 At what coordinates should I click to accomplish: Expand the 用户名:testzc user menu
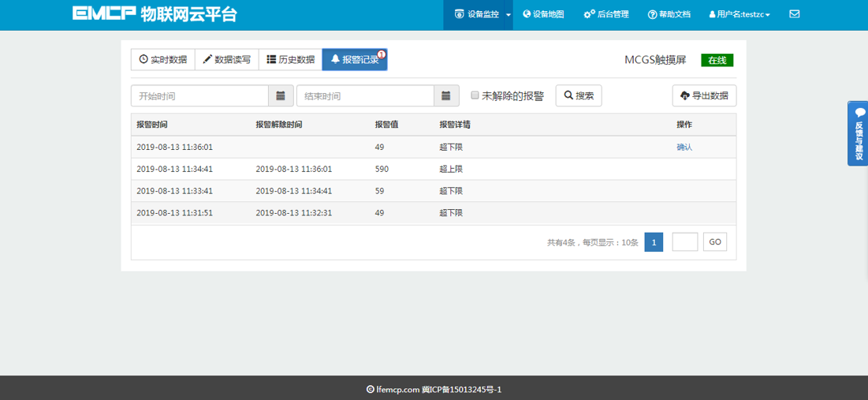pyautogui.click(x=739, y=14)
